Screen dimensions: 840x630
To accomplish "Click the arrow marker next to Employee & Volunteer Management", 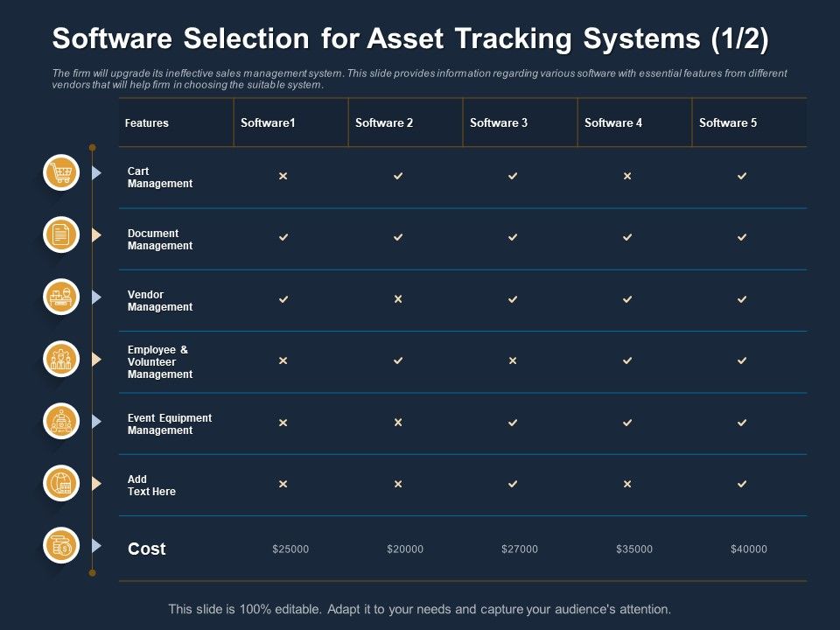I will pos(96,359).
